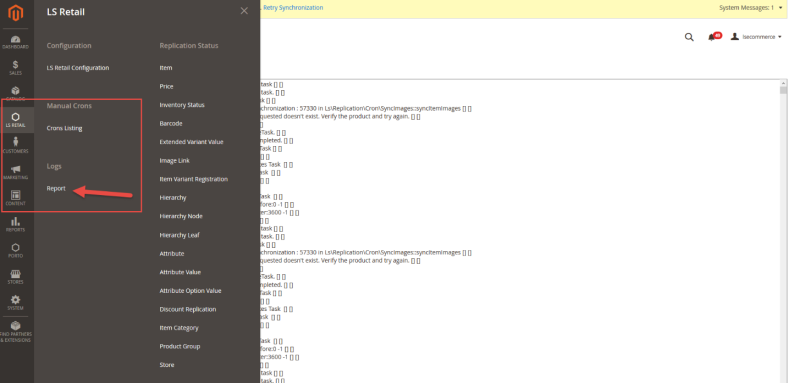Open the Dashboard sidebar icon
The width and height of the screenshot is (800, 383).
tap(15, 41)
